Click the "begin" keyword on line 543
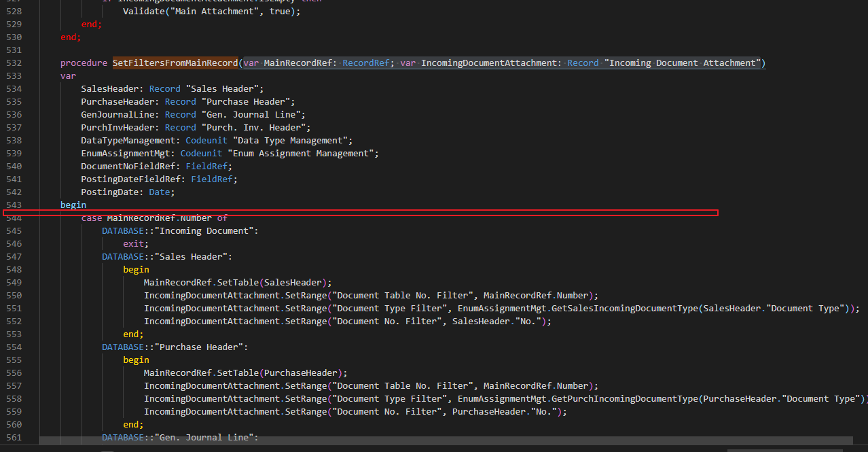 73,205
